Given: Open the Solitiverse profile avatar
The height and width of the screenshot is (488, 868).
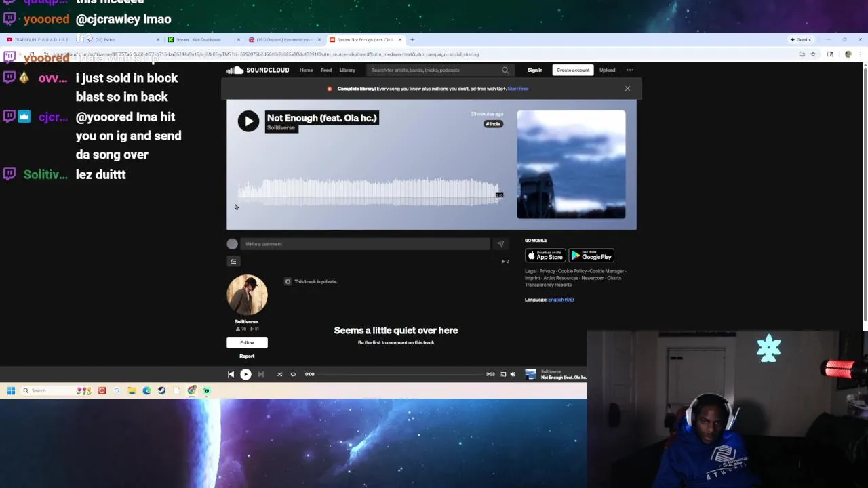Looking at the screenshot, I should coord(247,295).
